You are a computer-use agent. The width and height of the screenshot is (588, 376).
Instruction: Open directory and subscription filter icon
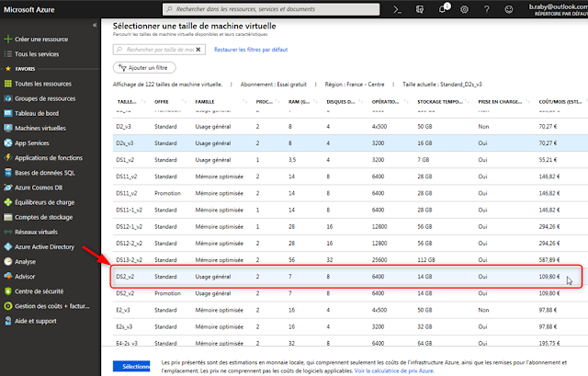pos(420,9)
